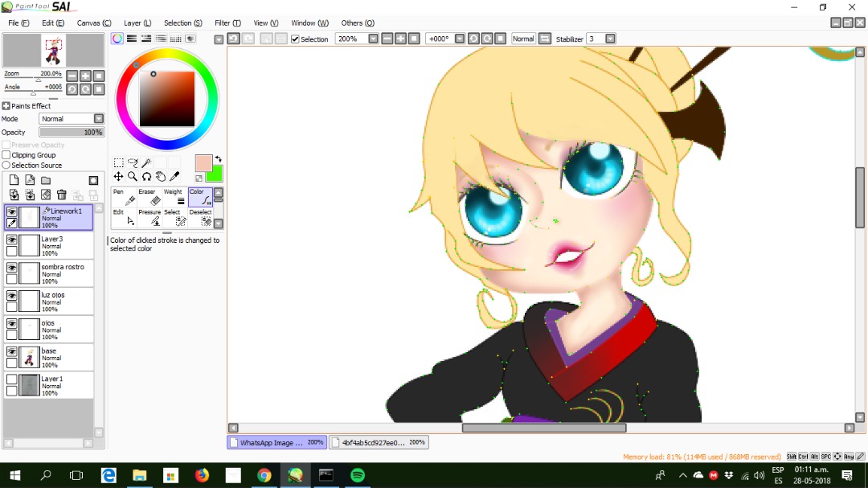Select the Eraser linework tool
Viewport: 868px width, 488px height.
click(x=149, y=197)
